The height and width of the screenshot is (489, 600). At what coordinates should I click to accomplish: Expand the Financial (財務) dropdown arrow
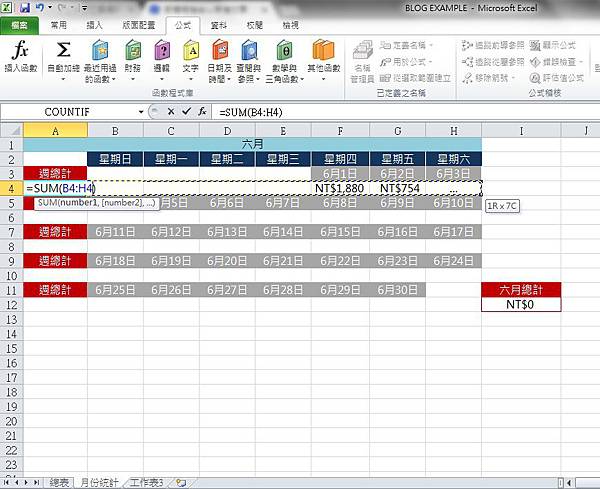click(x=133, y=79)
